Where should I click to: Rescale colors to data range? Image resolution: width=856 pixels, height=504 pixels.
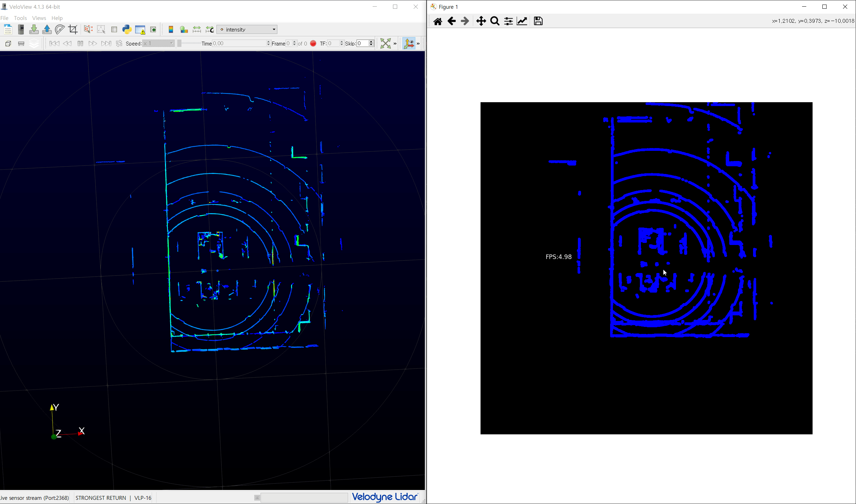pyautogui.click(x=197, y=29)
